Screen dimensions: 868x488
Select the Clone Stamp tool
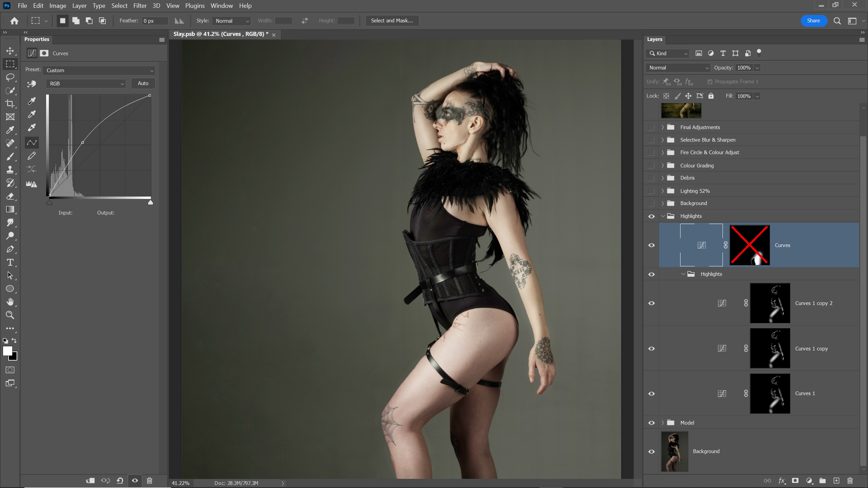pos(10,169)
